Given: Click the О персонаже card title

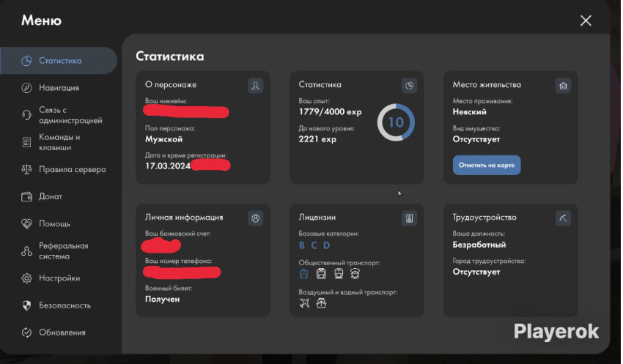Looking at the screenshot, I should [171, 84].
